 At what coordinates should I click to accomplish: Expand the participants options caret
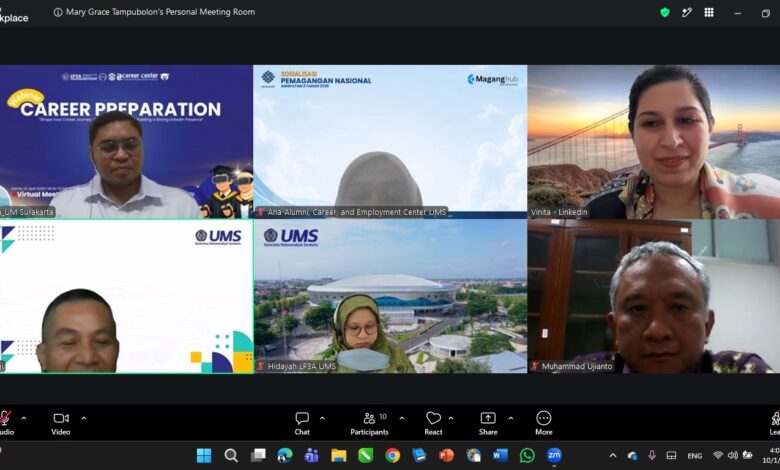tap(402, 418)
